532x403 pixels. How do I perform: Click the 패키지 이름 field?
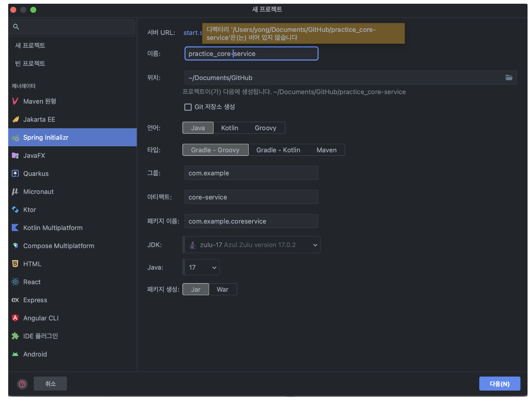tap(251, 221)
